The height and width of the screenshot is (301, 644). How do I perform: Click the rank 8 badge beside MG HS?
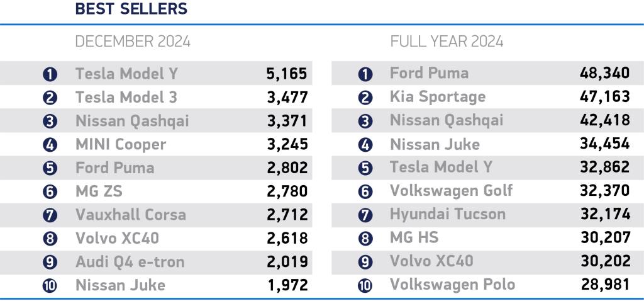(x=365, y=239)
